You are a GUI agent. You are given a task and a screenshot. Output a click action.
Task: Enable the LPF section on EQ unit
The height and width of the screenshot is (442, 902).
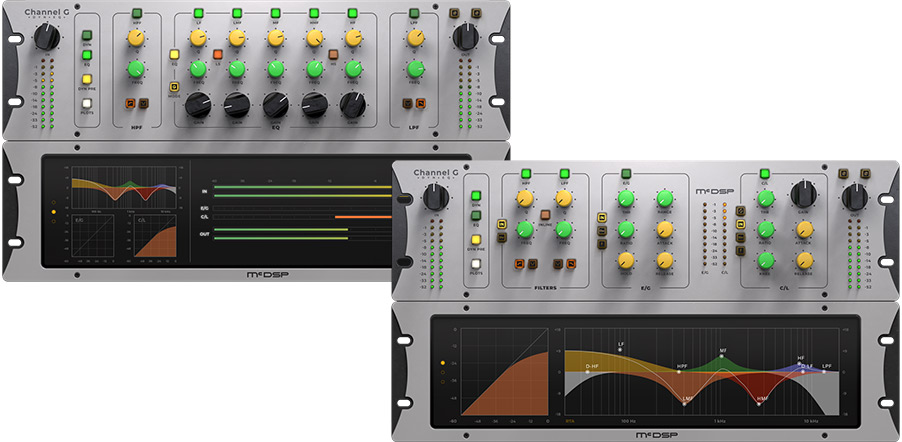pos(414,13)
